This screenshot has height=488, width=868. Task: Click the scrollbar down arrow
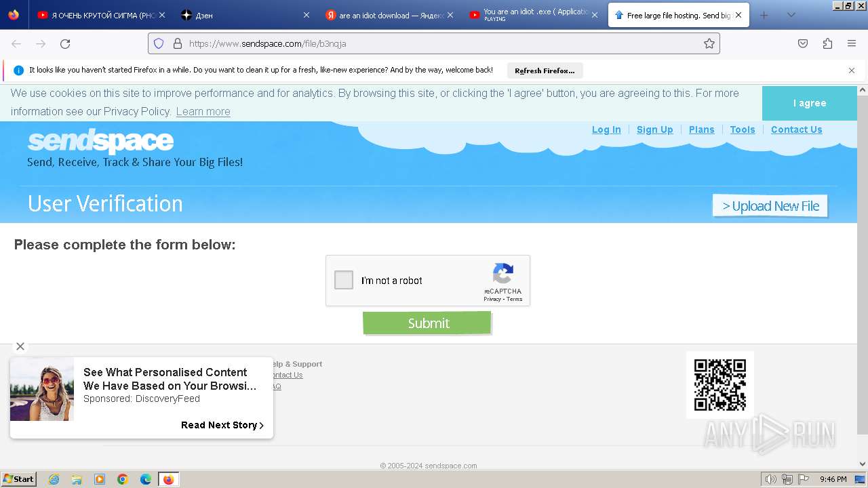point(863,464)
